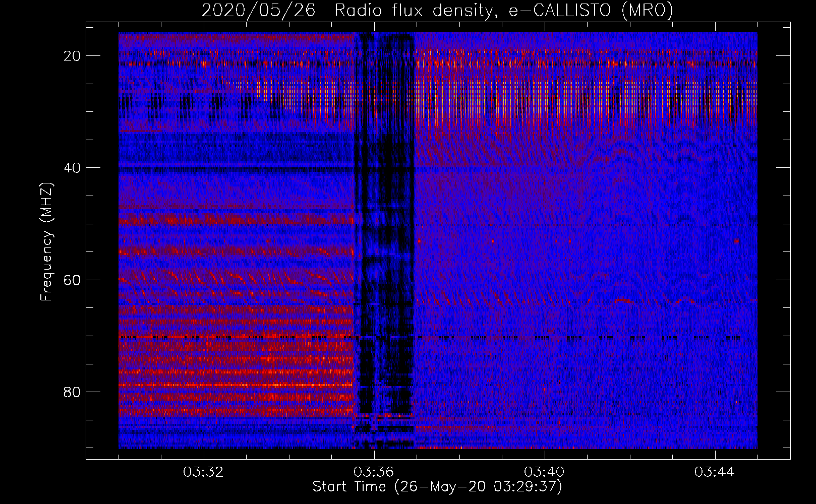Click the 03:40 time tick label
816x504 pixels.
pyautogui.click(x=544, y=472)
